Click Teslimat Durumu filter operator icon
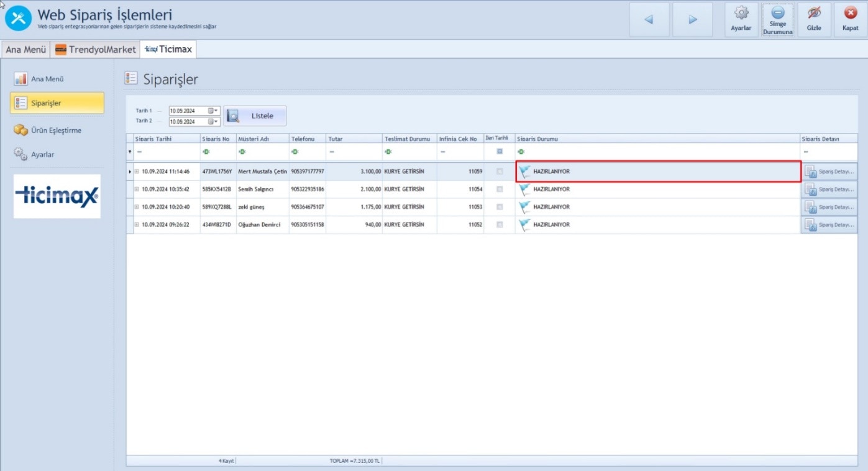 388,152
